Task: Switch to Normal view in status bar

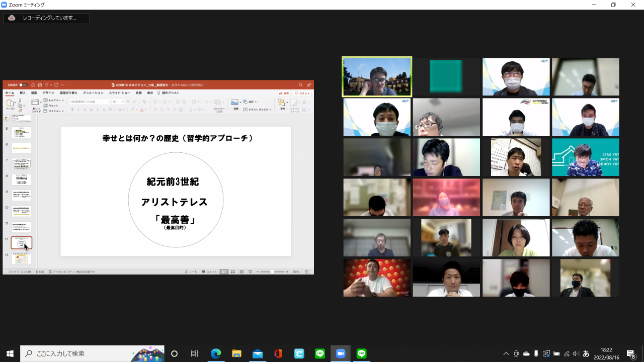Action: click(224, 271)
